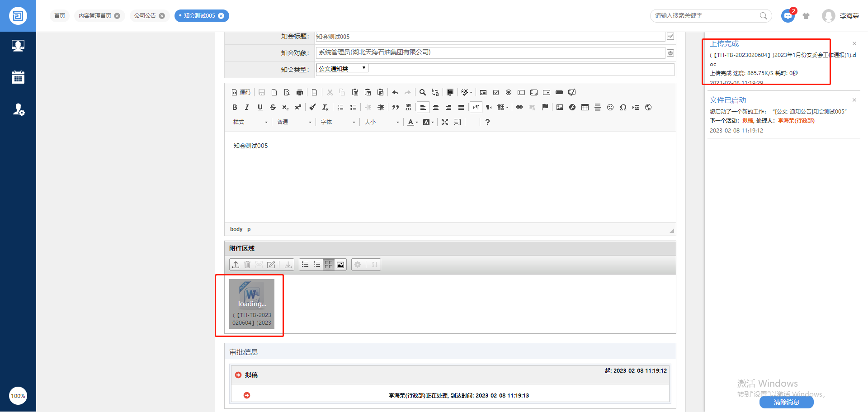Open the text color picker
Viewport: 868px width, 412px height.
pyautogui.click(x=412, y=122)
